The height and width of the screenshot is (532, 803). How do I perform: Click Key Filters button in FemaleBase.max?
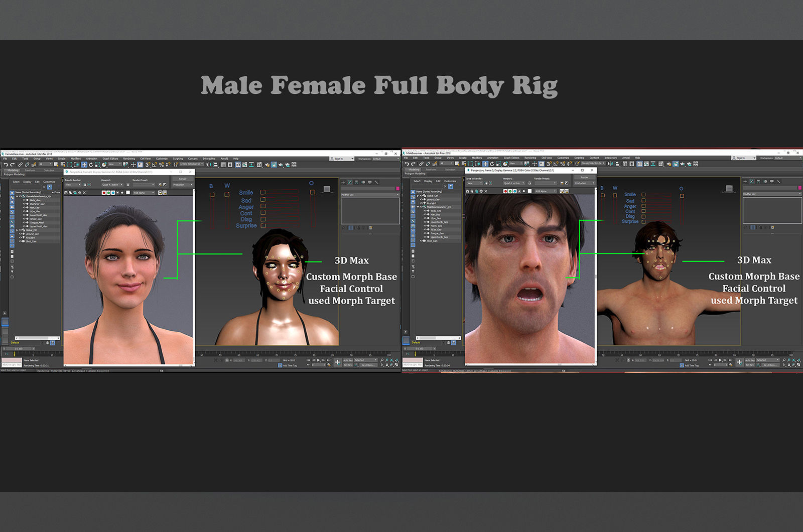tap(368, 365)
